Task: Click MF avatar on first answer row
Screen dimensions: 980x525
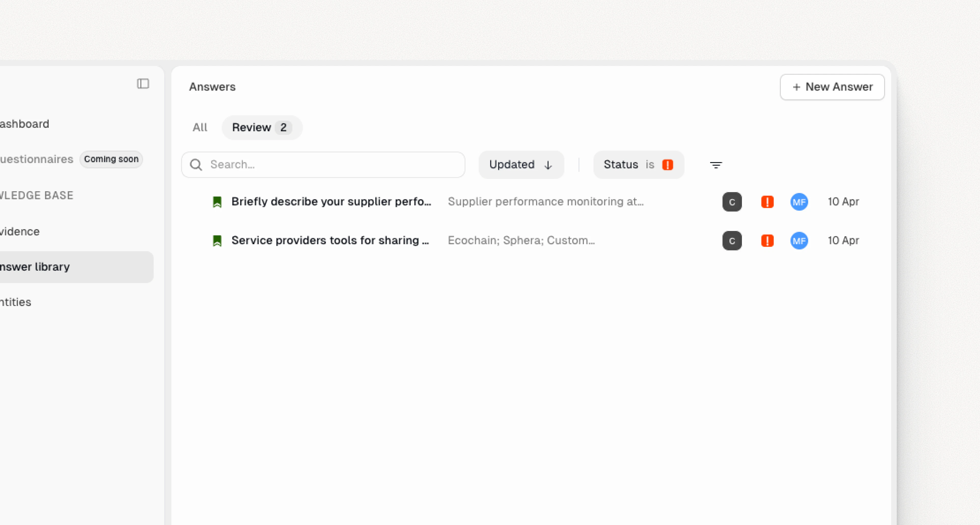Action: [799, 202]
